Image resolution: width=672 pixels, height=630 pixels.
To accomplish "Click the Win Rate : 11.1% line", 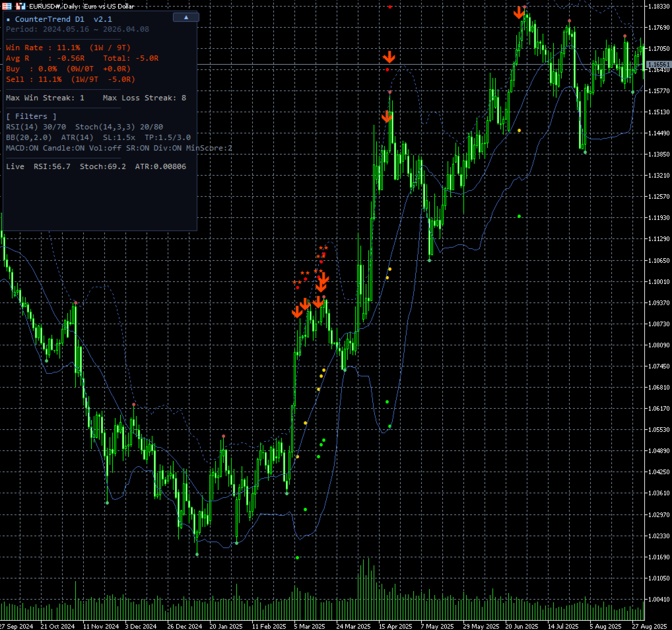I will point(68,48).
